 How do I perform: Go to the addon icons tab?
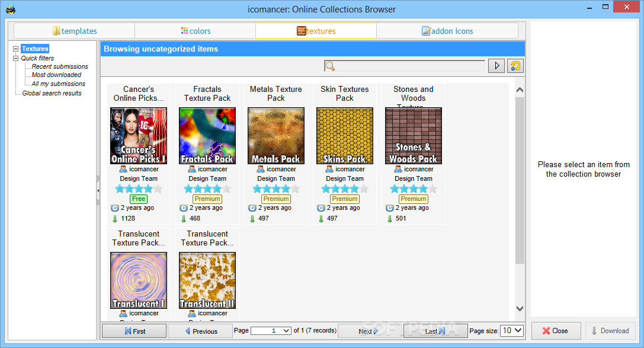[447, 31]
